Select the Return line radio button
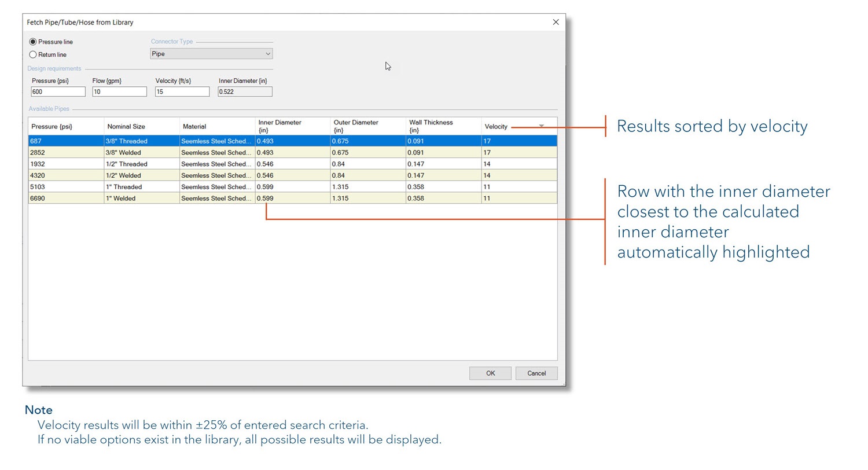The height and width of the screenshot is (470, 868). tap(33, 54)
